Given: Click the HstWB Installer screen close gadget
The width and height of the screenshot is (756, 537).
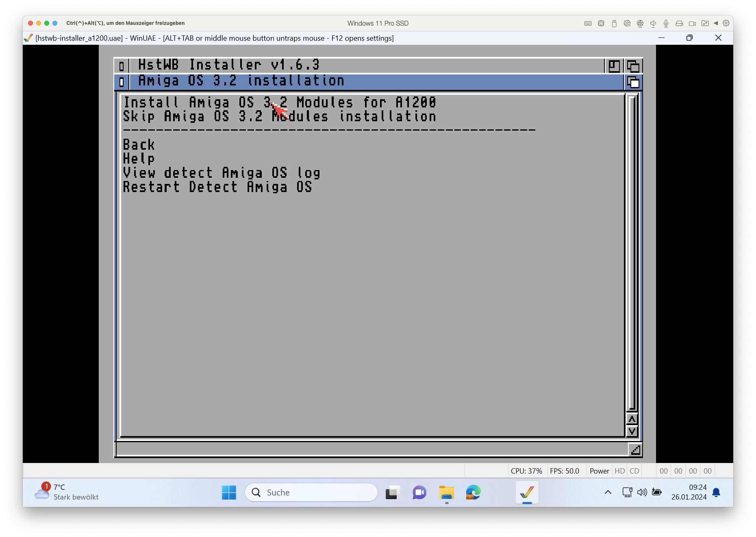Looking at the screenshot, I should pyautogui.click(x=122, y=65).
